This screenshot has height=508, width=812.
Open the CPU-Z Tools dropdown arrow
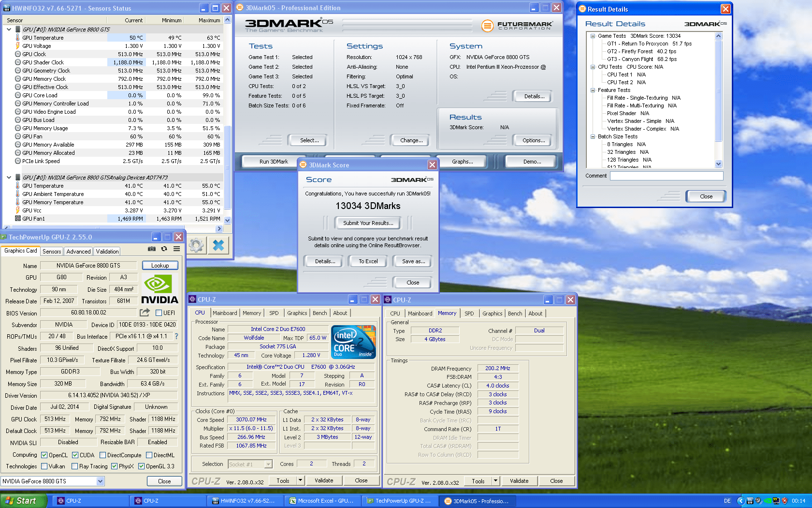click(300, 480)
